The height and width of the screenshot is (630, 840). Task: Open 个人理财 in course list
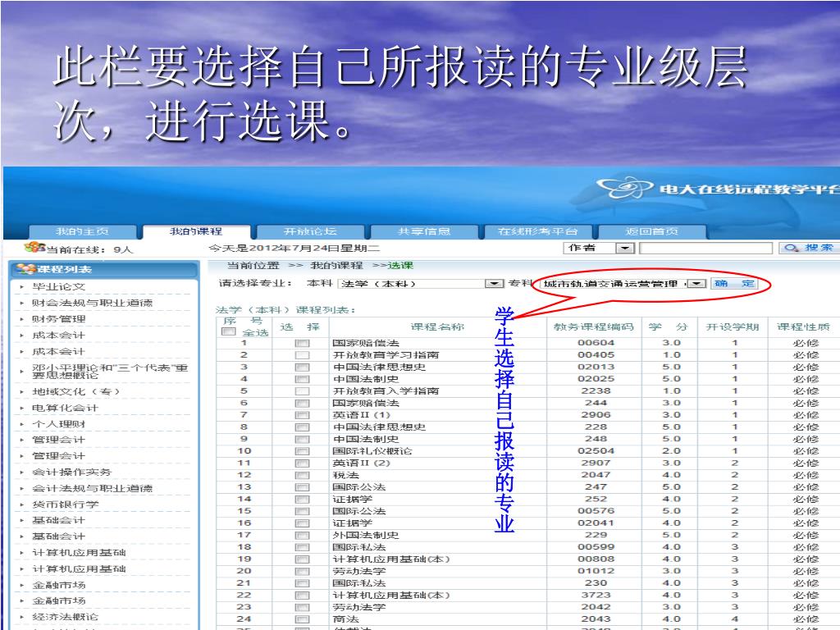[x=59, y=424]
